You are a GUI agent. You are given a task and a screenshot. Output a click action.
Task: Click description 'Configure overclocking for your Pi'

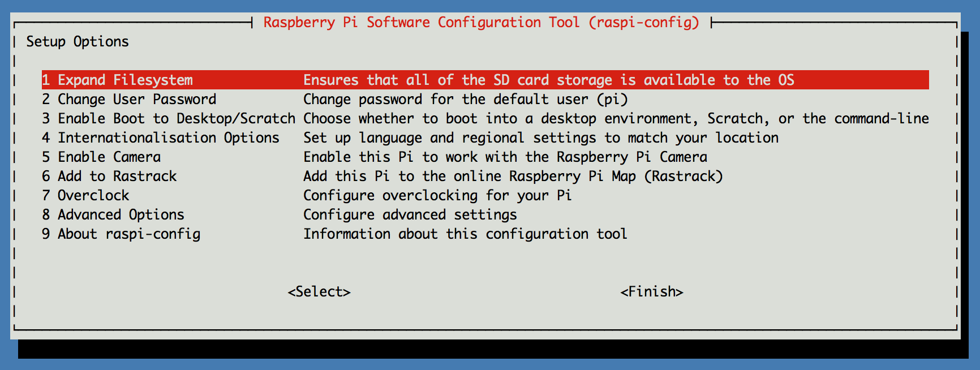point(437,195)
